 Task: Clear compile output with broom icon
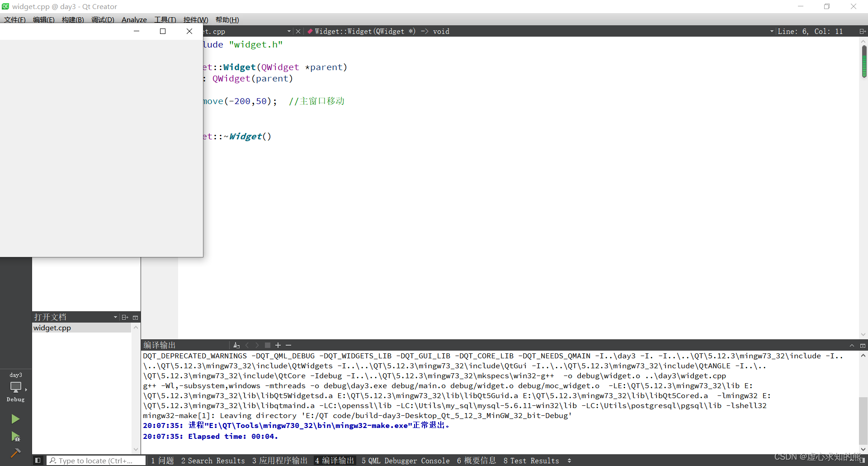pyautogui.click(x=236, y=345)
